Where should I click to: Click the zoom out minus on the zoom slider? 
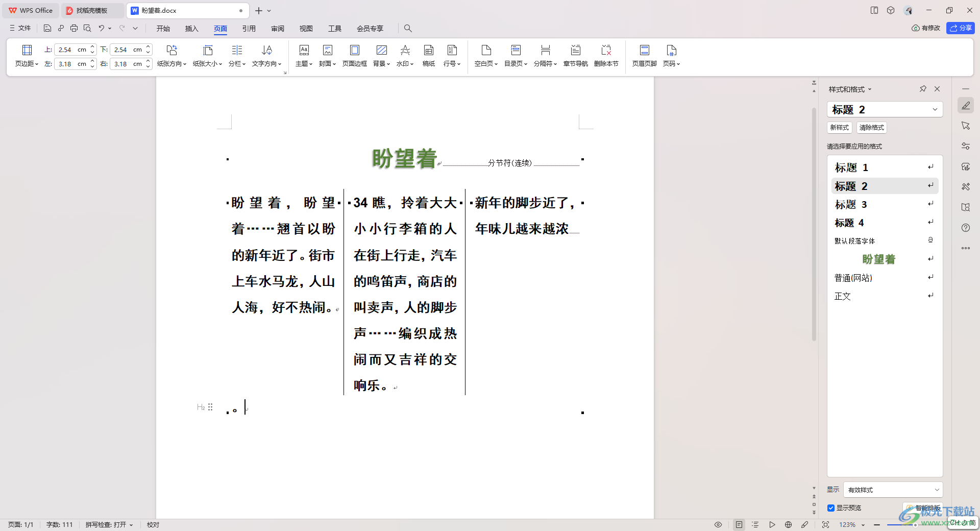[x=877, y=525]
